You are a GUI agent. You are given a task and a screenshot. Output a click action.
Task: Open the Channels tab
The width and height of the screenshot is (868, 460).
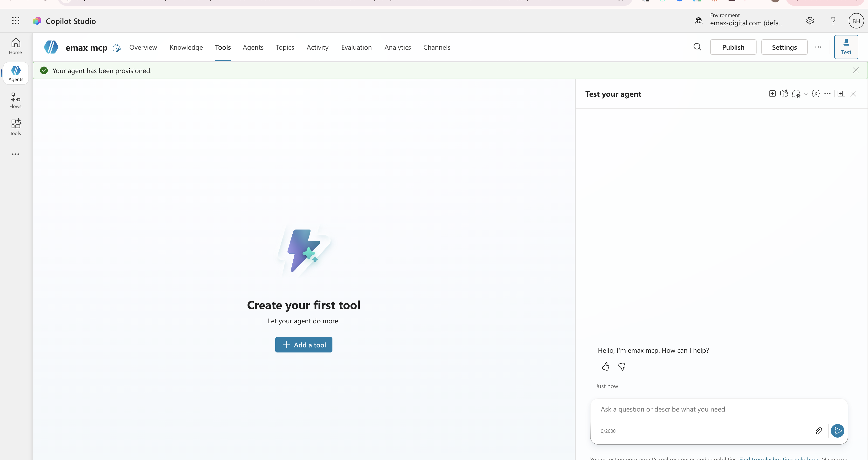[437, 47]
